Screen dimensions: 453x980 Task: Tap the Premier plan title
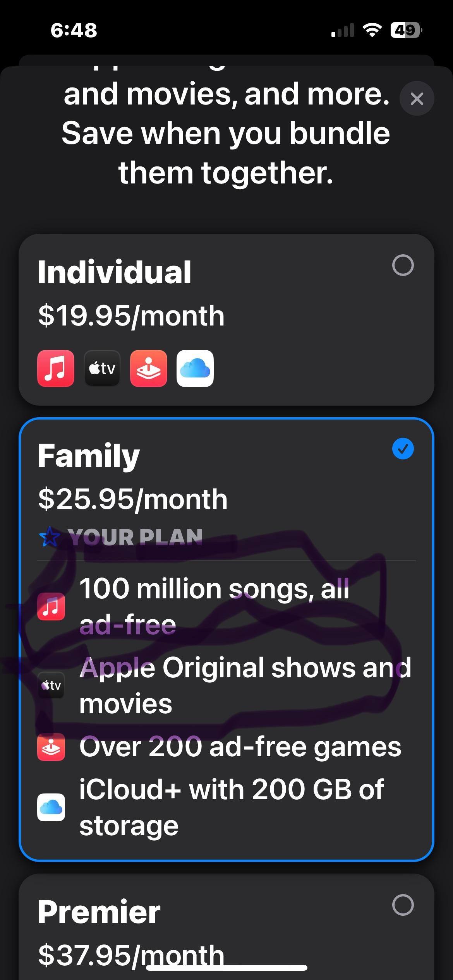(99, 912)
